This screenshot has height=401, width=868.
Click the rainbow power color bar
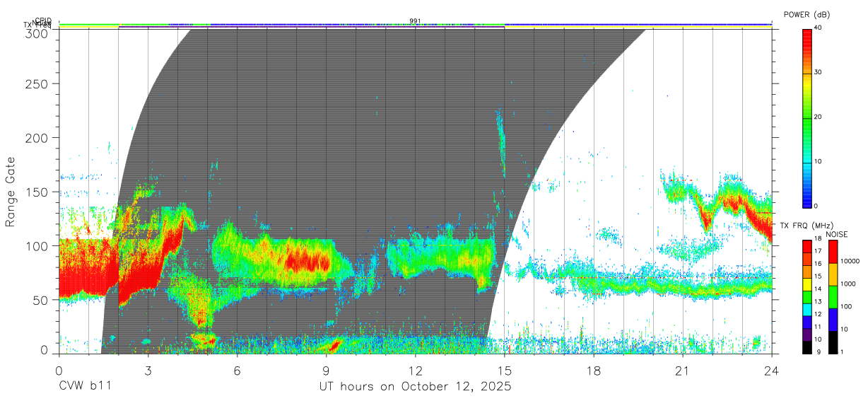pos(807,117)
